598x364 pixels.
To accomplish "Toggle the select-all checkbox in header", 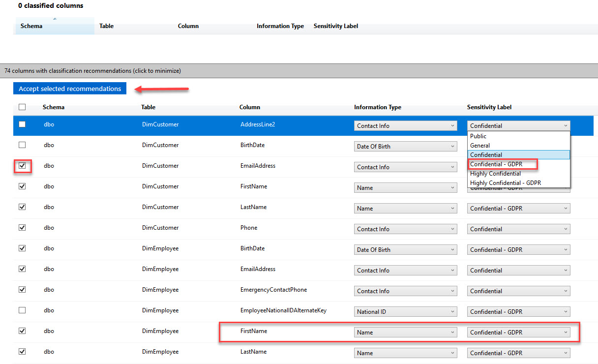I will click(x=22, y=107).
